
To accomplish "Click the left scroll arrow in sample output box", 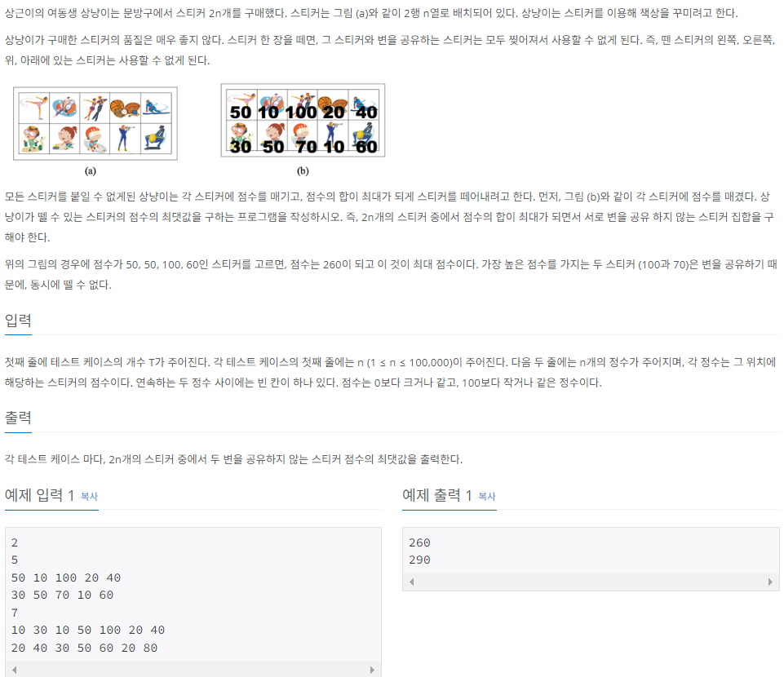I will tap(411, 582).
